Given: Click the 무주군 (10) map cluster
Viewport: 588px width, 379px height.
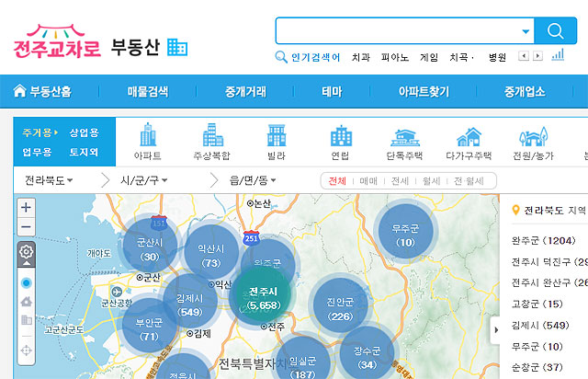Looking at the screenshot, I should click(405, 232).
